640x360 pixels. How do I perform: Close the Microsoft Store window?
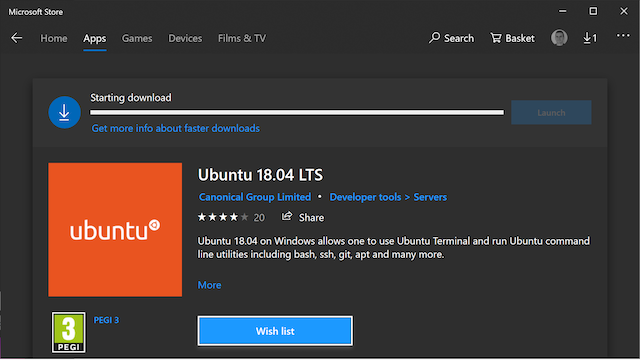click(x=624, y=11)
